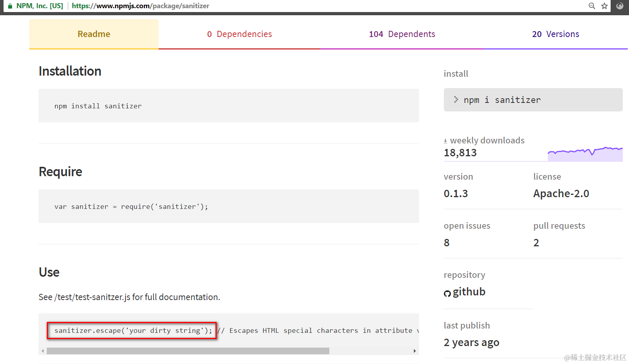The height and width of the screenshot is (364, 629).
Task: Click the left arrow of code scrollbar
Action: (43, 351)
